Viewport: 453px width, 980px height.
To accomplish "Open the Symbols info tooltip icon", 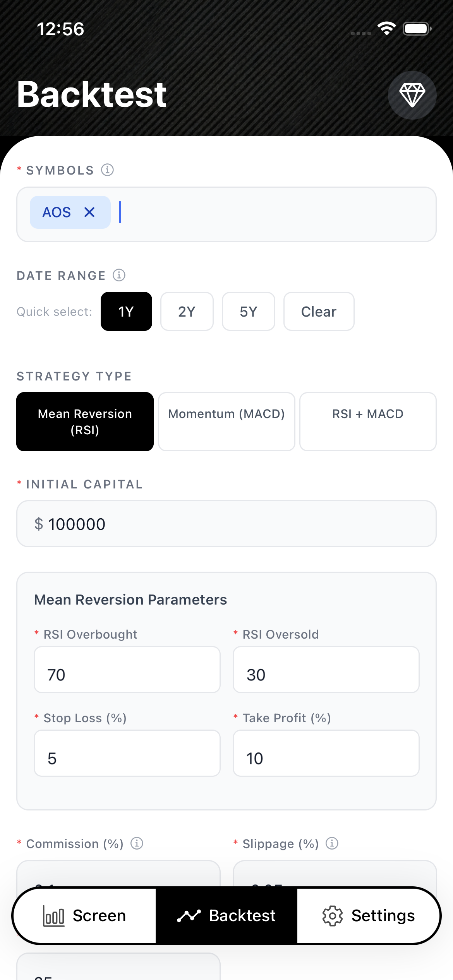I will (107, 170).
